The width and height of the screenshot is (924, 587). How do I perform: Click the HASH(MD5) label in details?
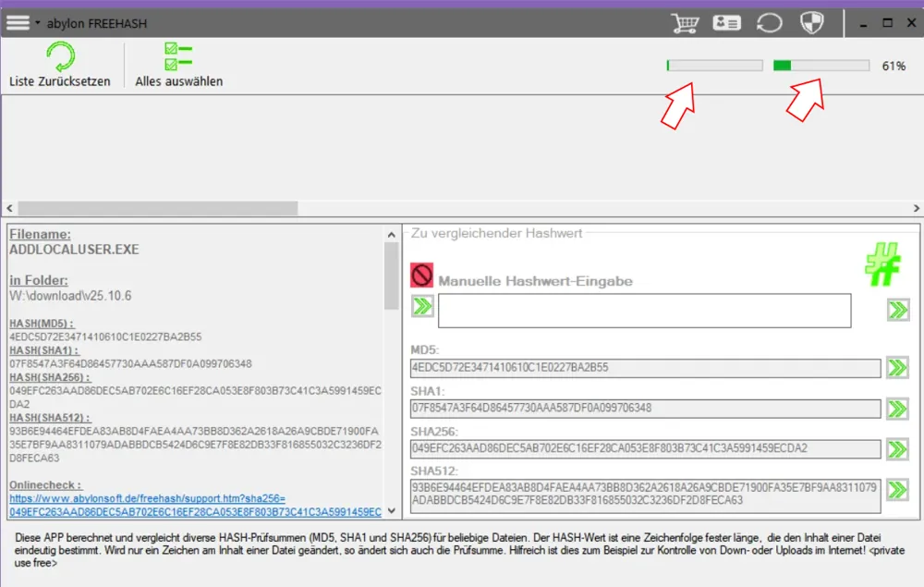click(42, 324)
